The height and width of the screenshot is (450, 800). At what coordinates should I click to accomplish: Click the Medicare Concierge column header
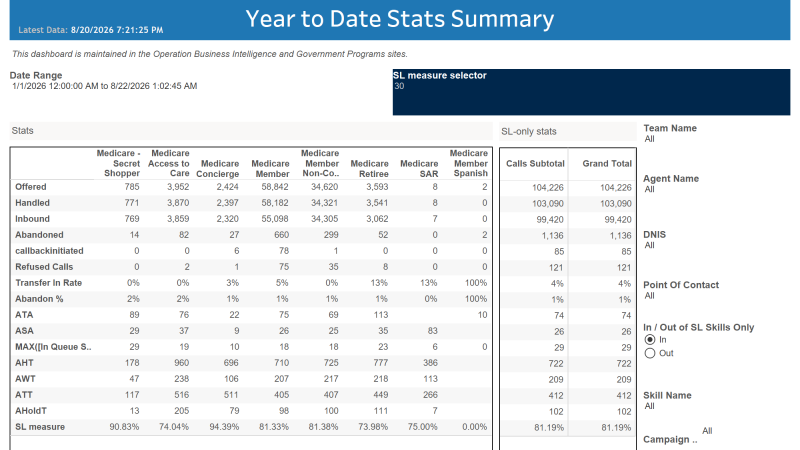[218, 168]
